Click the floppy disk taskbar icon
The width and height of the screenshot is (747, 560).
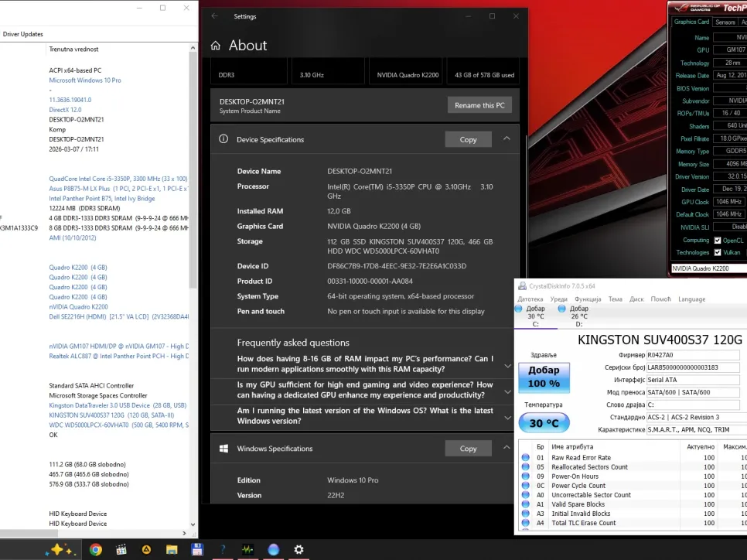pos(197,549)
